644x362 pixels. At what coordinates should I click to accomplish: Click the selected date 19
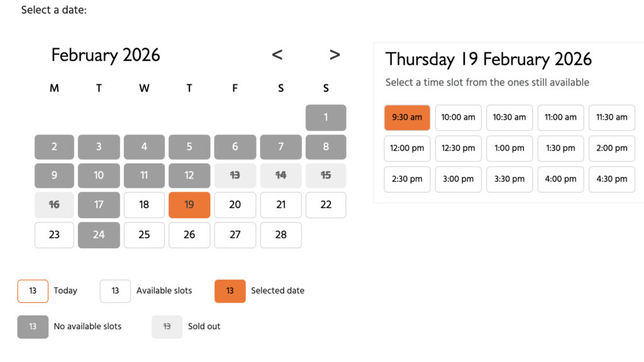(x=189, y=205)
